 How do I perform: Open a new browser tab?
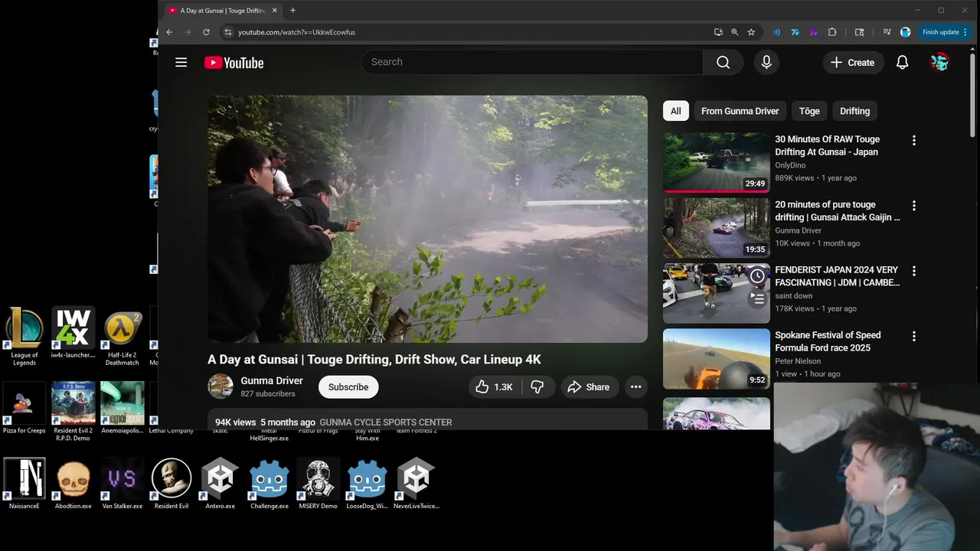click(x=292, y=11)
